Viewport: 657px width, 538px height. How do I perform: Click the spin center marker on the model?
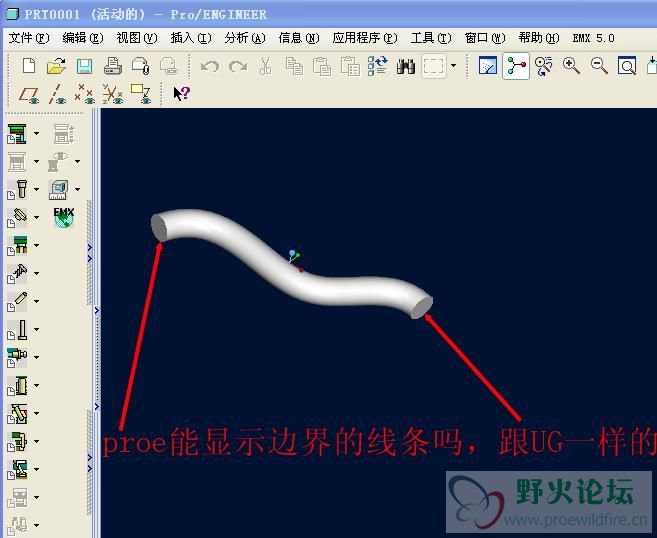coord(295,261)
